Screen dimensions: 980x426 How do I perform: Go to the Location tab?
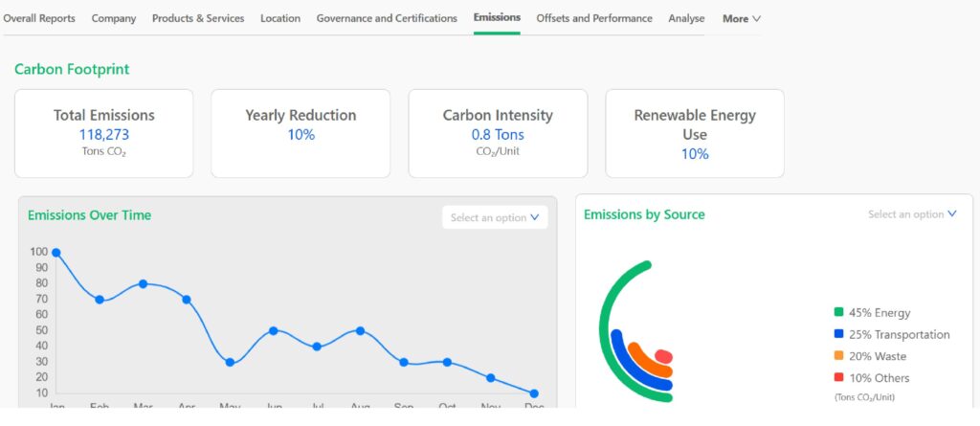coord(280,18)
